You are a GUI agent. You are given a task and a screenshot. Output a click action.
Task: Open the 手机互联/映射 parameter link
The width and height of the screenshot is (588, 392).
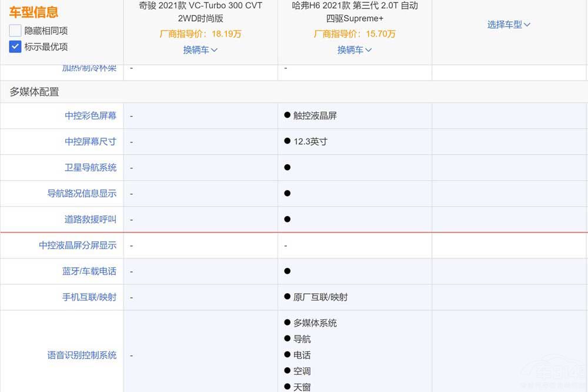click(x=89, y=297)
